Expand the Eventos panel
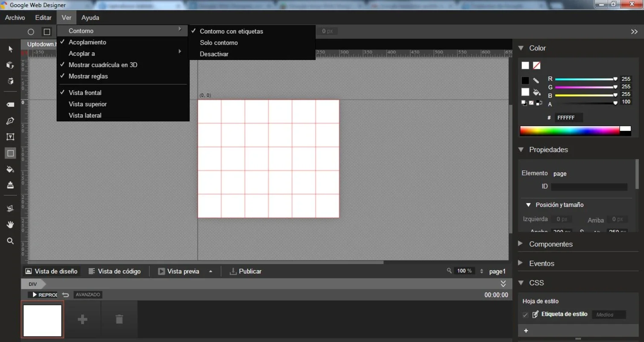Image resolution: width=644 pixels, height=342 pixels. pyautogui.click(x=521, y=263)
